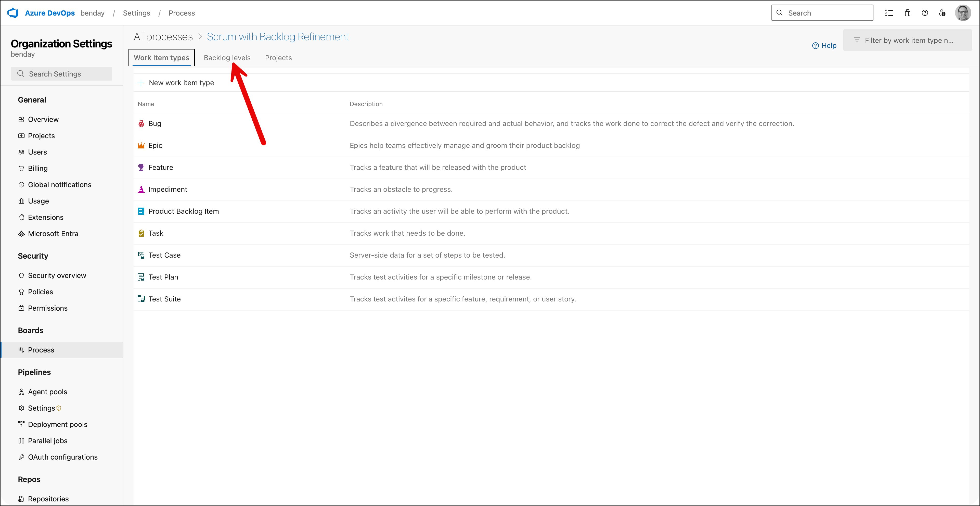Open the help question mark icon
Screen dimensions: 980x506
click(x=925, y=12)
